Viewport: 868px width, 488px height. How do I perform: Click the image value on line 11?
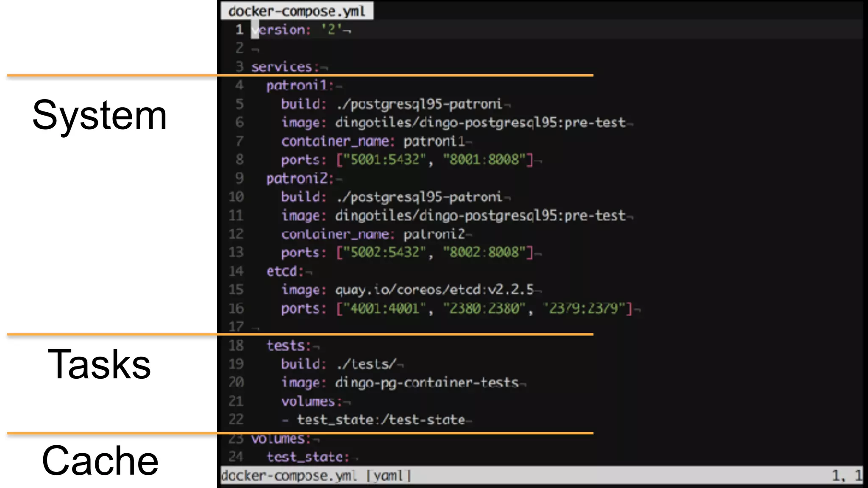480,216
